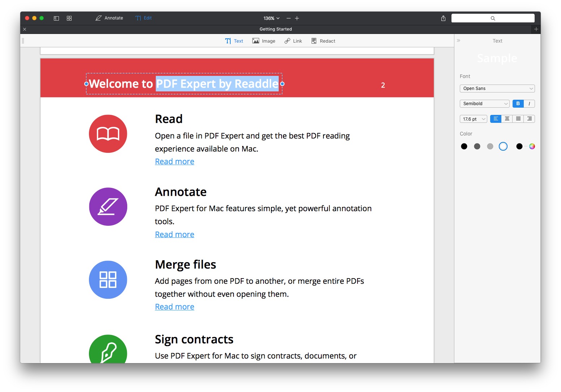Open the rainbow custom color picker
Viewport: 561px width, 392px height.
(x=532, y=146)
